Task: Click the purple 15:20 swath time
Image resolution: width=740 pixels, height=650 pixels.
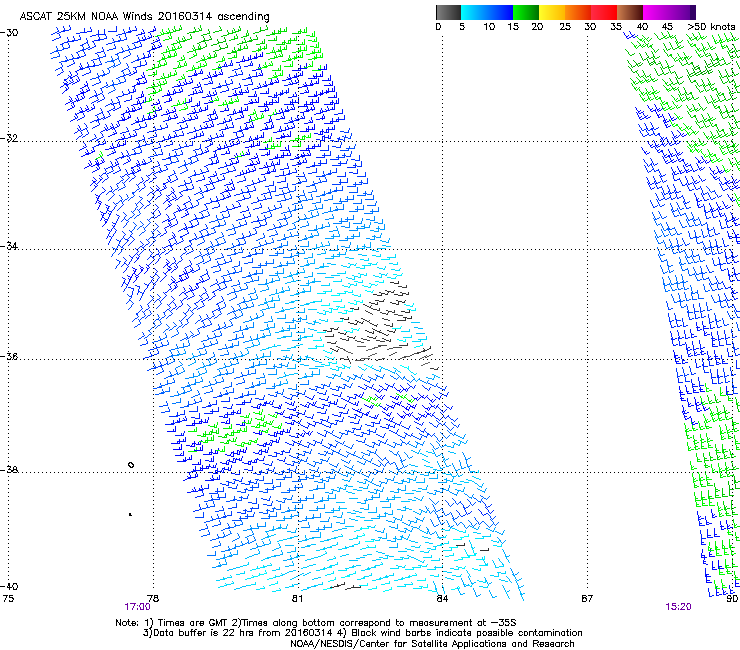Action: tap(679, 607)
